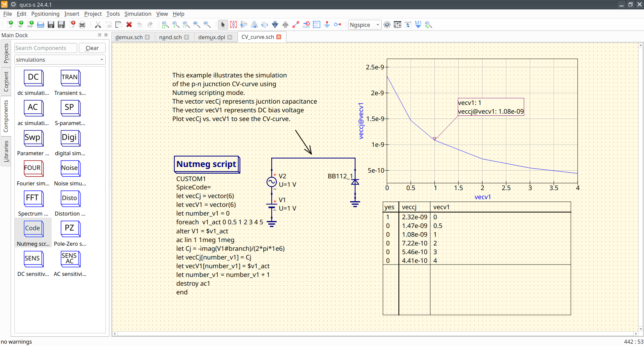Toggle the Select pointer mode
Screen dimensions: 644x346
[x=223, y=25]
